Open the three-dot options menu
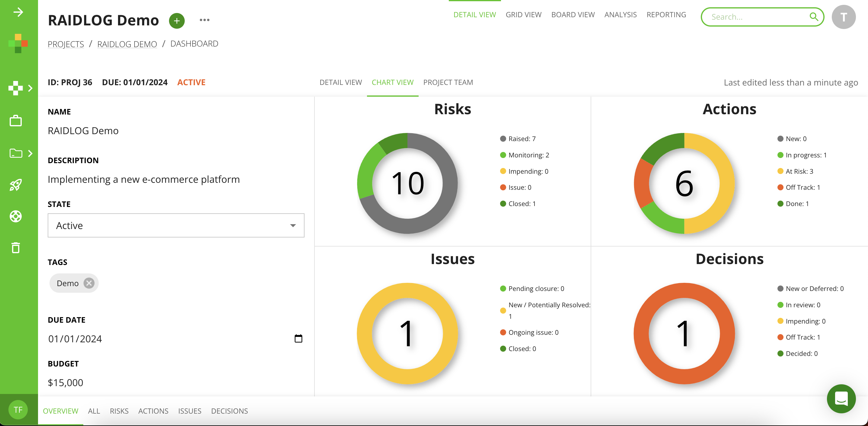 click(x=205, y=20)
